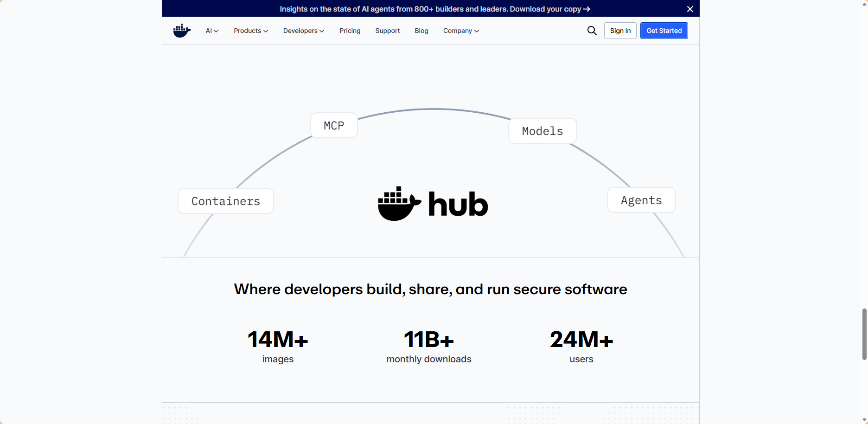Click the scrollbar down arrow
This screenshot has width=868, height=424.
[x=864, y=420]
